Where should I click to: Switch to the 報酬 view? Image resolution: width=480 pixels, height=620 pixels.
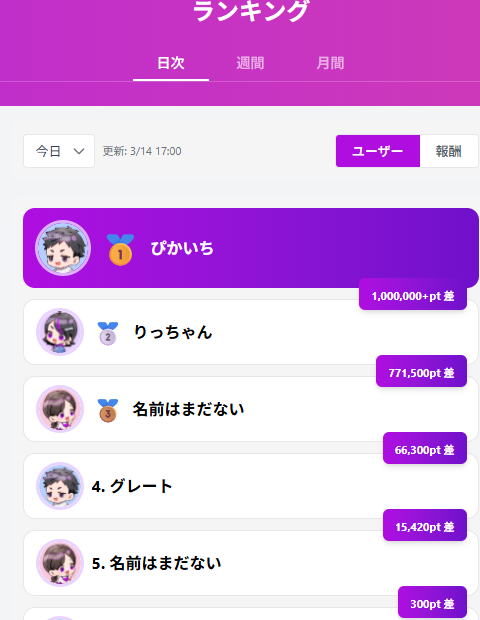click(x=449, y=151)
